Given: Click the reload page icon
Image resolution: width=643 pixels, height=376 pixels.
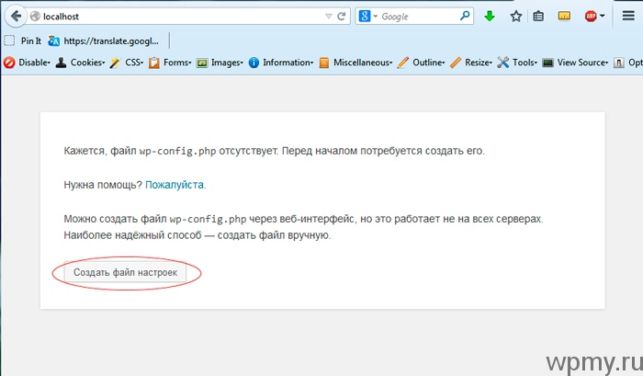Looking at the screenshot, I should click(341, 16).
